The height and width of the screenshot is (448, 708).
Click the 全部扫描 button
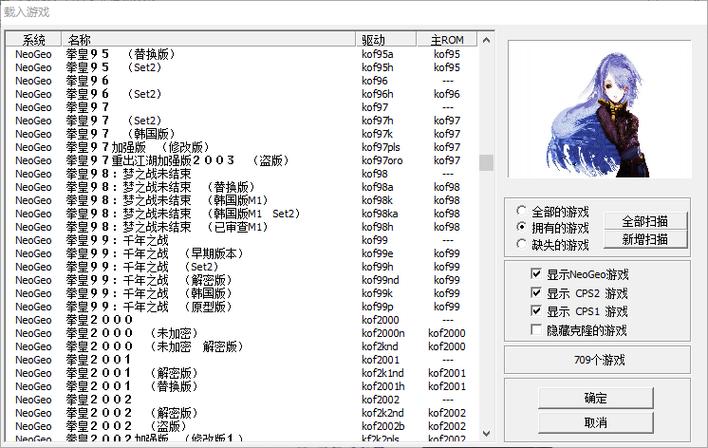[x=645, y=221]
